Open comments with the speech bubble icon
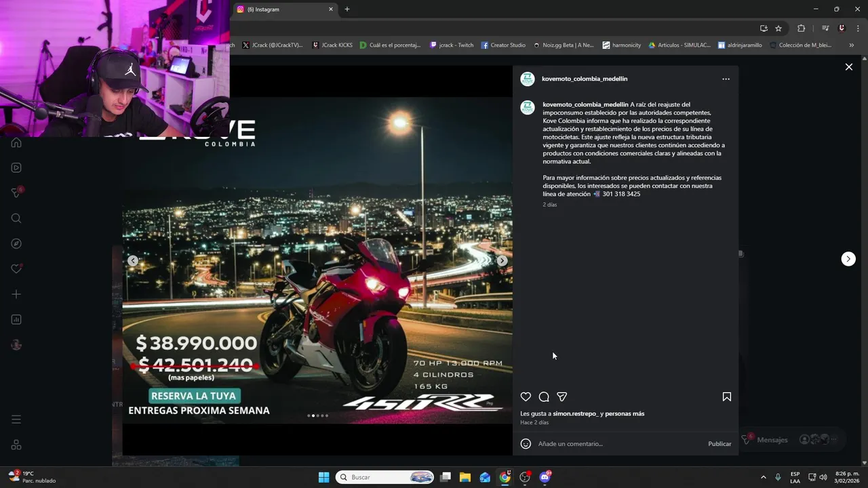Viewport: 868px width, 488px height. pyautogui.click(x=544, y=397)
